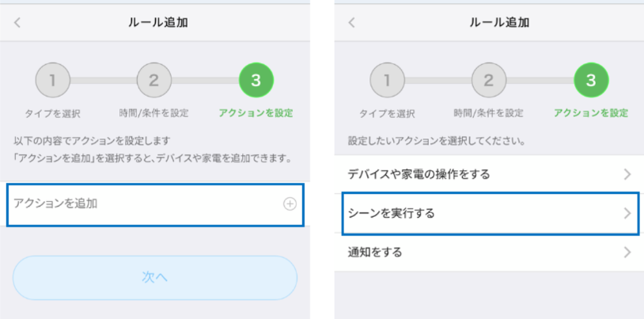Select step 1 circle in left panel
644x319 pixels.
point(53,79)
